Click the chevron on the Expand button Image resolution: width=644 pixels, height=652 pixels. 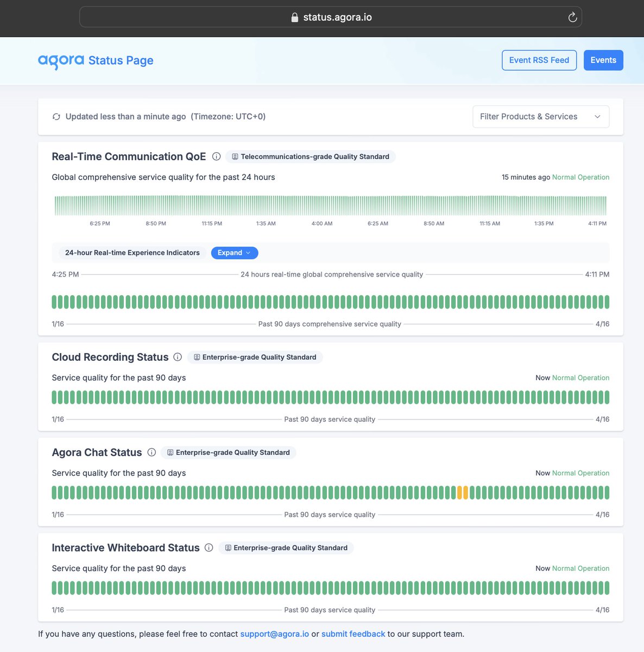[x=247, y=253]
